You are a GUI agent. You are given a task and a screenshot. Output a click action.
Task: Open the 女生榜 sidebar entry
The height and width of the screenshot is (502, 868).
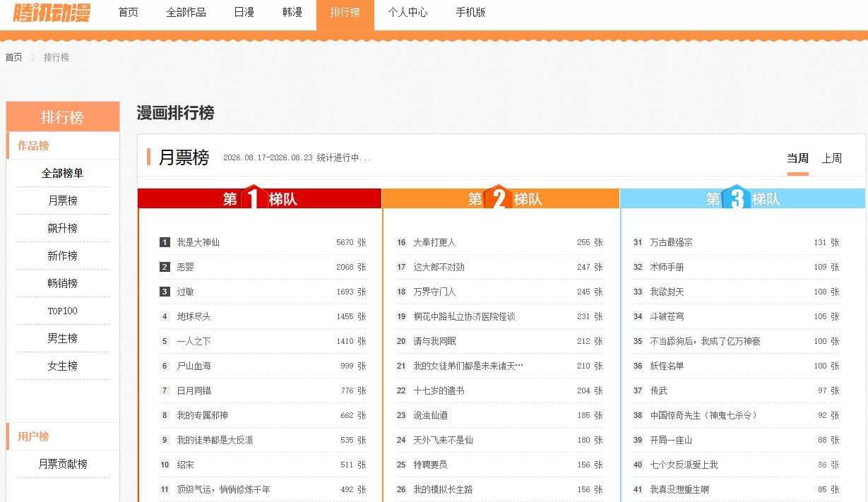click(x=63, y=366)
